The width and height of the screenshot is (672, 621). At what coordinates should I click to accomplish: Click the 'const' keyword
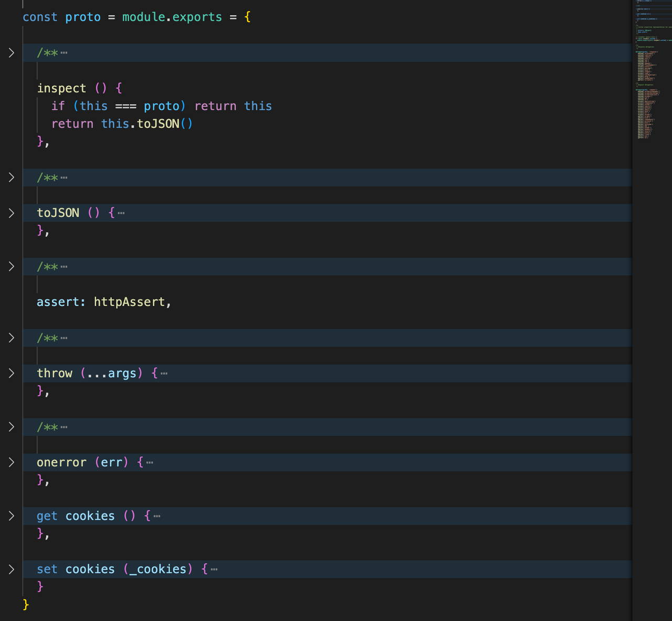[40, 17]
